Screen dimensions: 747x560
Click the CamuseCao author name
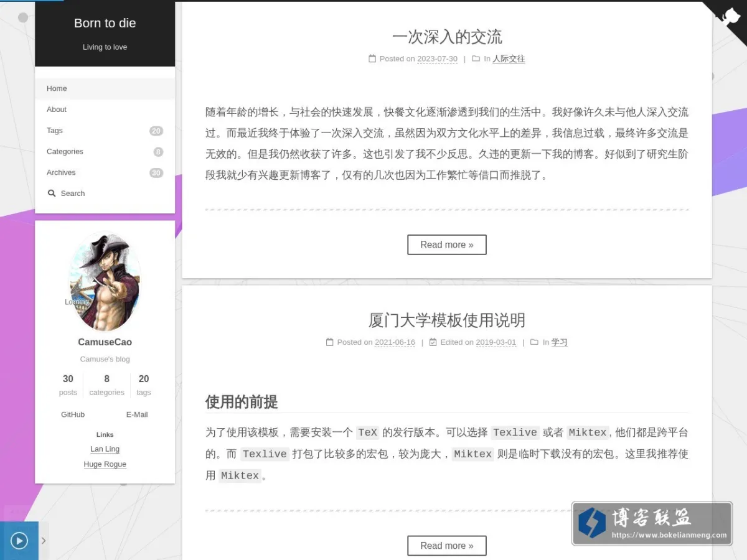tap(105, 342)
